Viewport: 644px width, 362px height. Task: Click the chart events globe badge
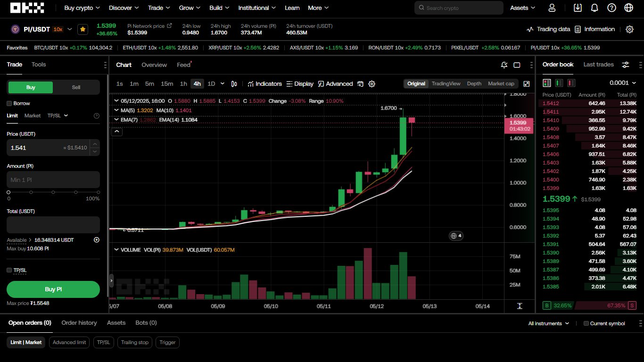click(x=456, y=236)
